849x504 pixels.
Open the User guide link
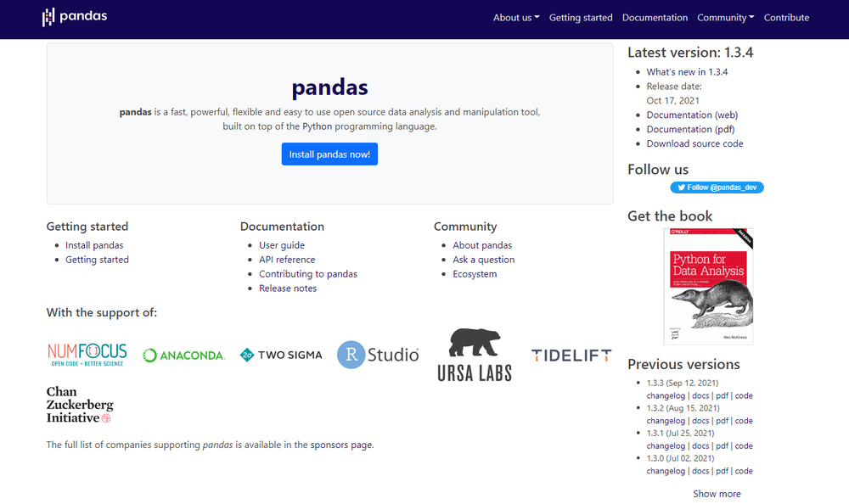click(282, 245)
